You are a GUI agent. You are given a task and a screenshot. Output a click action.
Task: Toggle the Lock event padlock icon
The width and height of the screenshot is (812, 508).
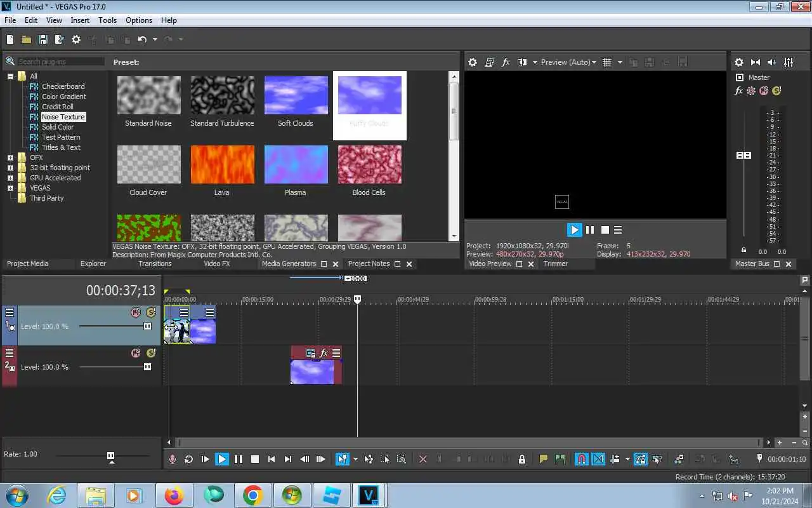[522, 459]
